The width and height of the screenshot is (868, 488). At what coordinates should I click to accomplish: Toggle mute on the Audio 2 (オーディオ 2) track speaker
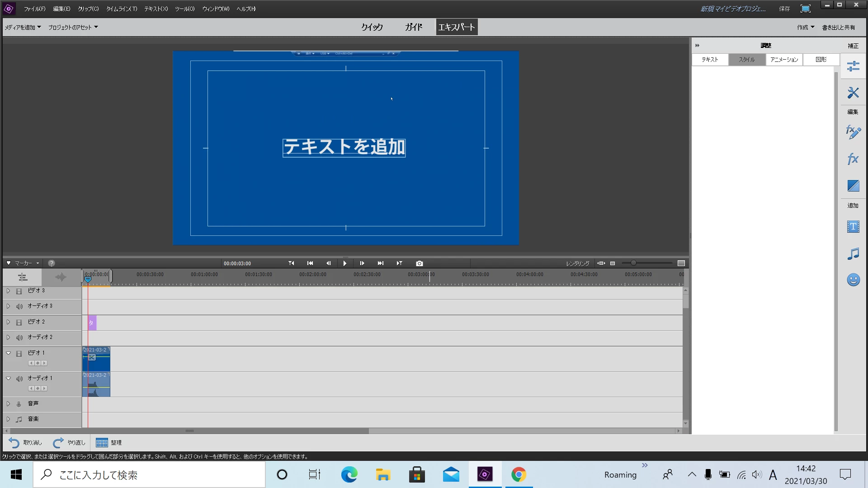click(19, 338)
